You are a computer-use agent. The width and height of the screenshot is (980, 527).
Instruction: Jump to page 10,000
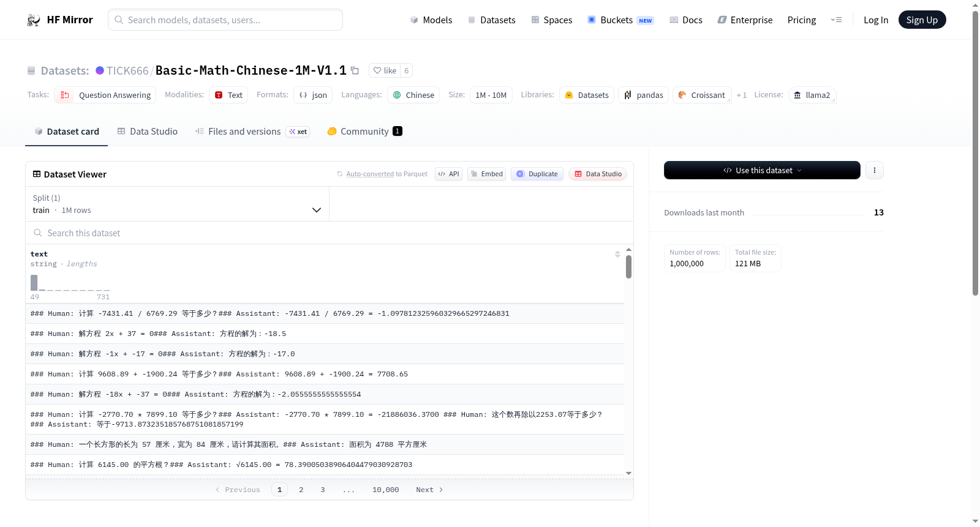386,490
